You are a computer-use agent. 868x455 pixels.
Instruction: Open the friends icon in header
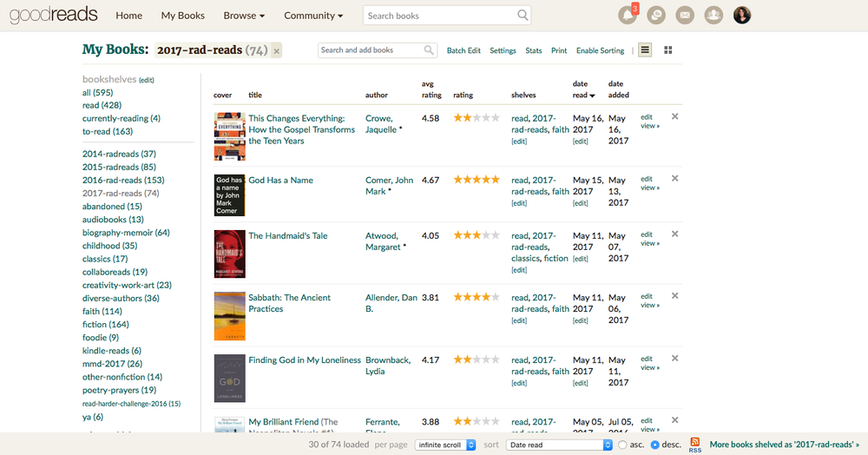pyautogui.click(x=713, y=16)
